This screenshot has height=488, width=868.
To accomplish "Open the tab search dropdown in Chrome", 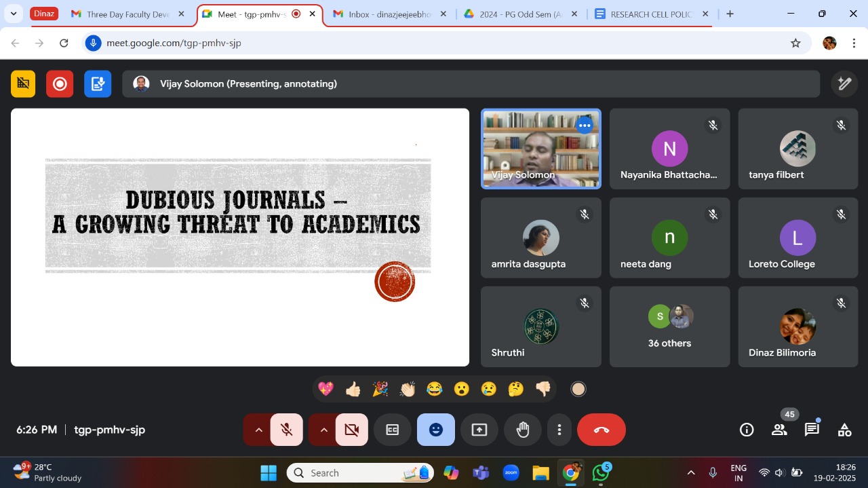I will pyautogui.click(x=14, y=14).
